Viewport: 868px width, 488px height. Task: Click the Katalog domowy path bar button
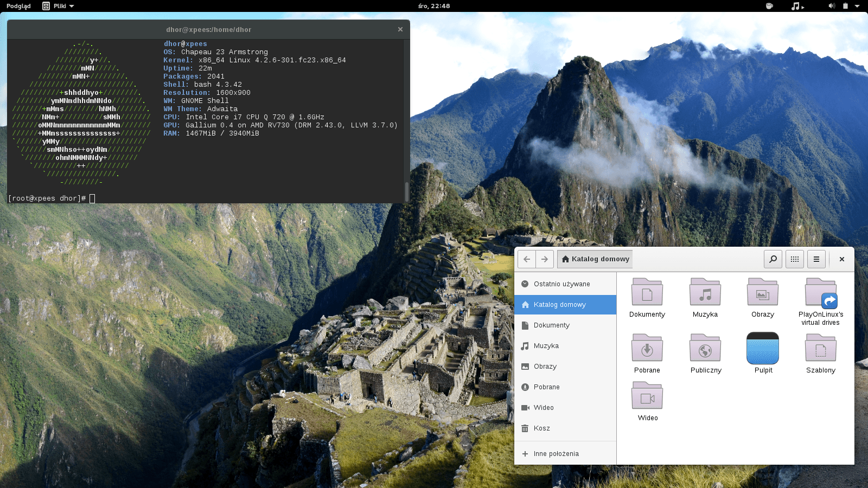(x=595, y=259)
